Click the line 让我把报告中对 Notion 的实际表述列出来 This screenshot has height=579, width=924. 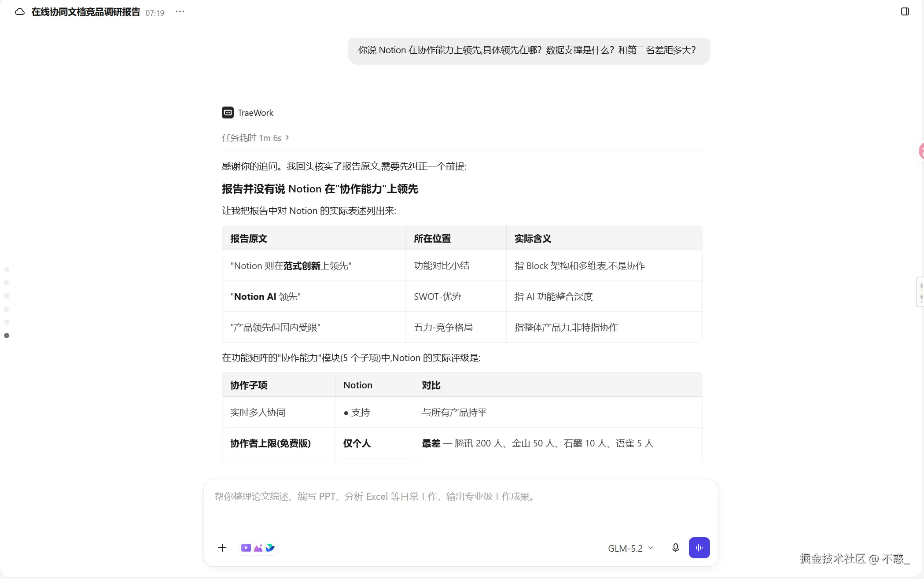(x=309, y=211)
